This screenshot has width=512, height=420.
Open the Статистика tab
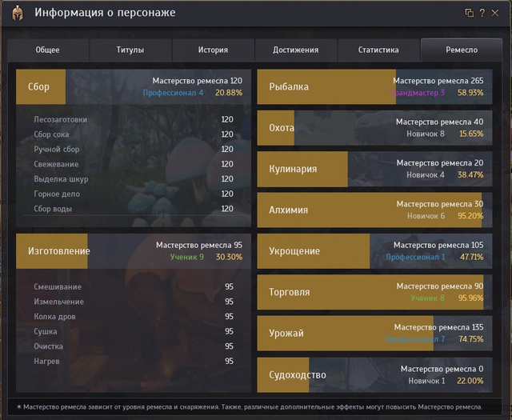[378, 50]
